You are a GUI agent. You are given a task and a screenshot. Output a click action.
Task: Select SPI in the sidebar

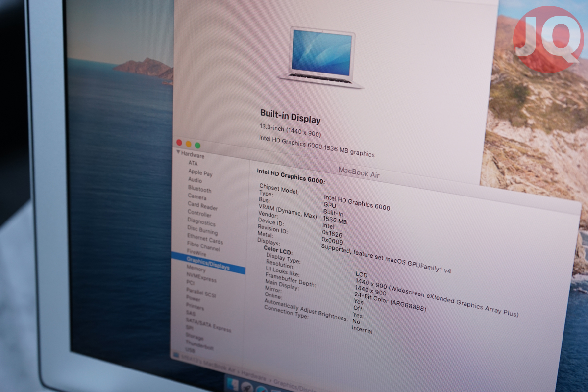pyautogui.click(x=189, y=328)
